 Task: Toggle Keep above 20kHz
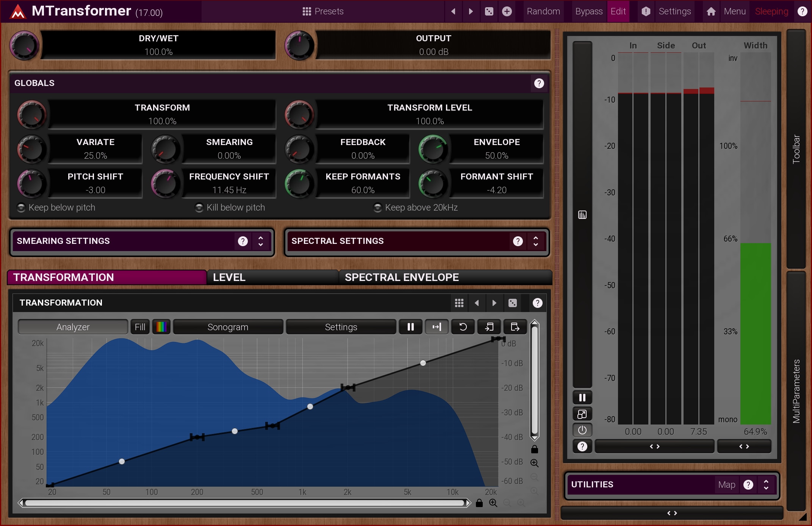tap(377, 208)
